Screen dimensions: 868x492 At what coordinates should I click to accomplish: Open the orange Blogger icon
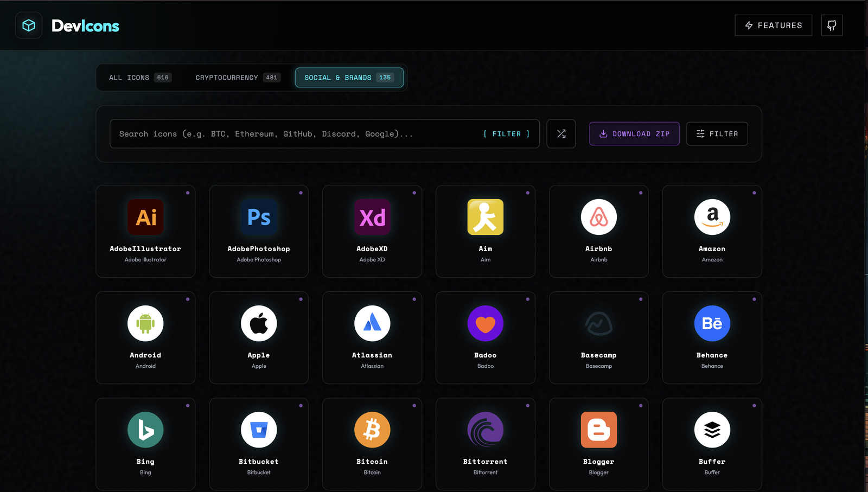point(599,430)
